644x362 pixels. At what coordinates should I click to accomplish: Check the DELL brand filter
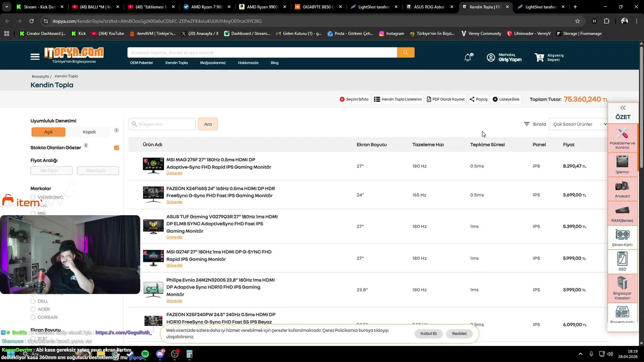(x=33, y=301)
